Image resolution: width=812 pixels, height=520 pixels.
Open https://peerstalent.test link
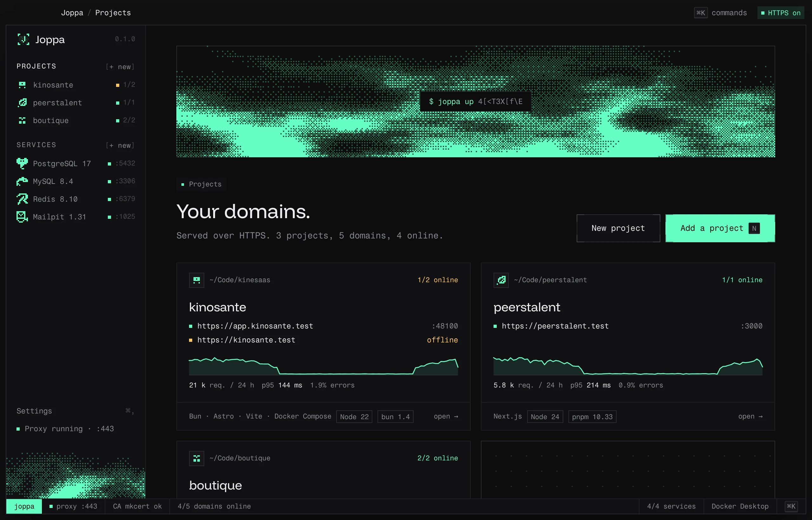555,326
